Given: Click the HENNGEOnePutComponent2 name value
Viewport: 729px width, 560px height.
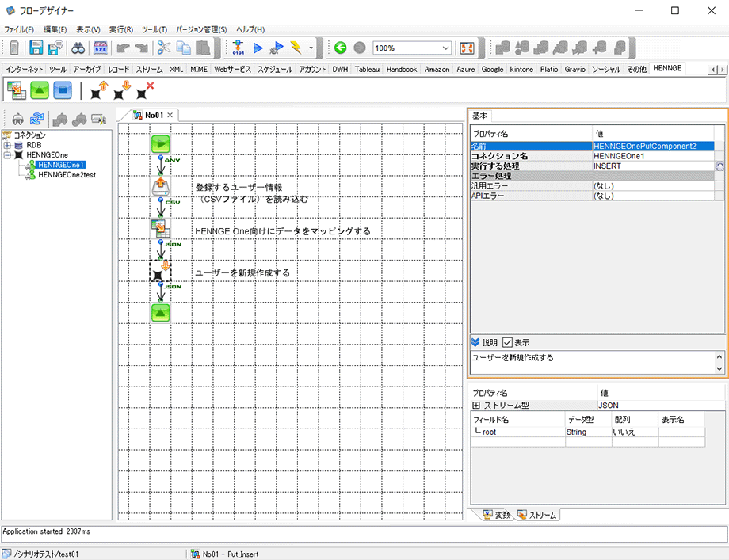Looking at the screenshot, I should 654,146.
